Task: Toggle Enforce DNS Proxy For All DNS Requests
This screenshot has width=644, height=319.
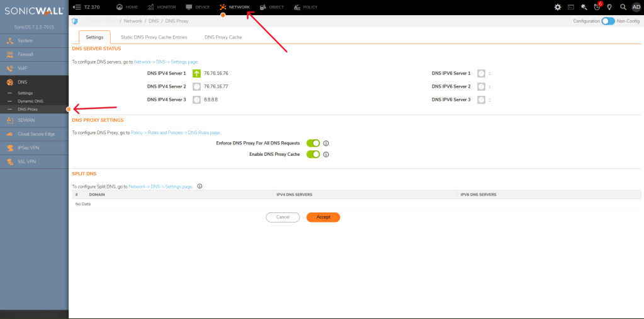Action: tap(313, 143)
